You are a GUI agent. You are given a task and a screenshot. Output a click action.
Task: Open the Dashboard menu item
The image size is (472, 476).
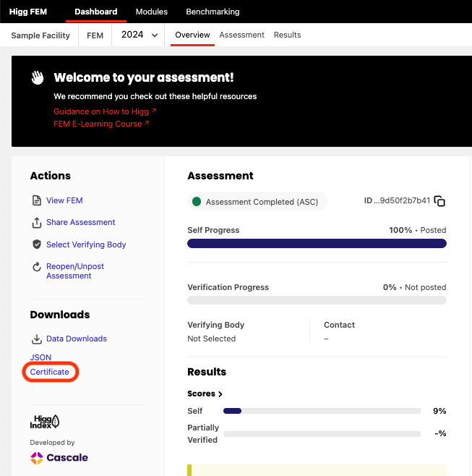click(96, 12)
